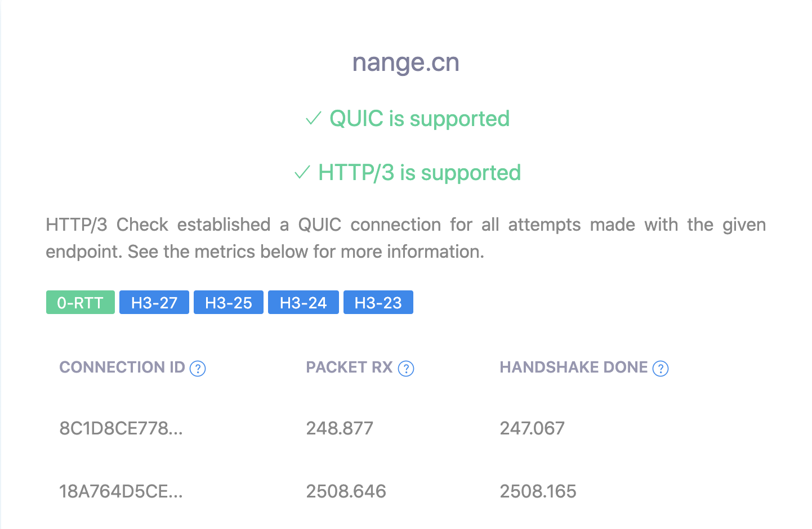The height and width of the screenshot is (529, 812).
Task: Open Handshake Done column description popup
Action: pos(662,369)
